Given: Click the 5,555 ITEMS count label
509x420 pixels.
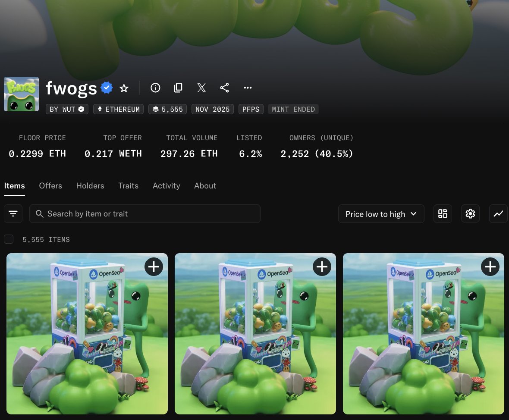Looking at the screenshot, I should pyautogui.click(x=46, y=239).
